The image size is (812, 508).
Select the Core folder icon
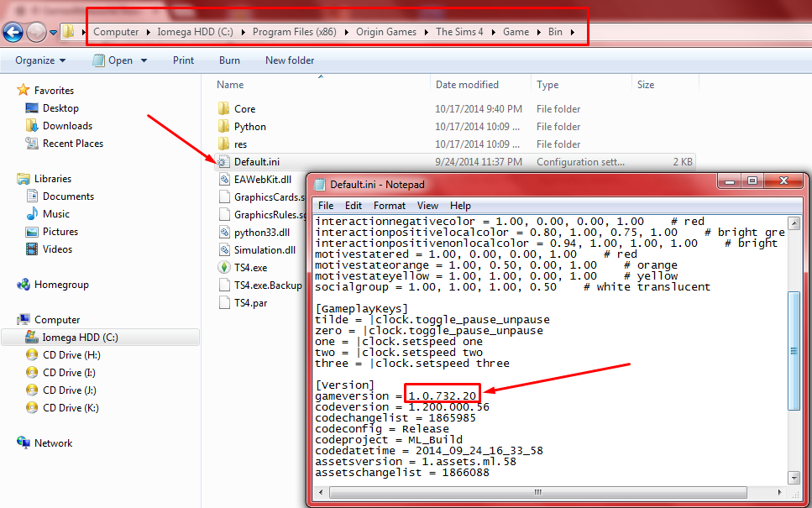point(223,109)
